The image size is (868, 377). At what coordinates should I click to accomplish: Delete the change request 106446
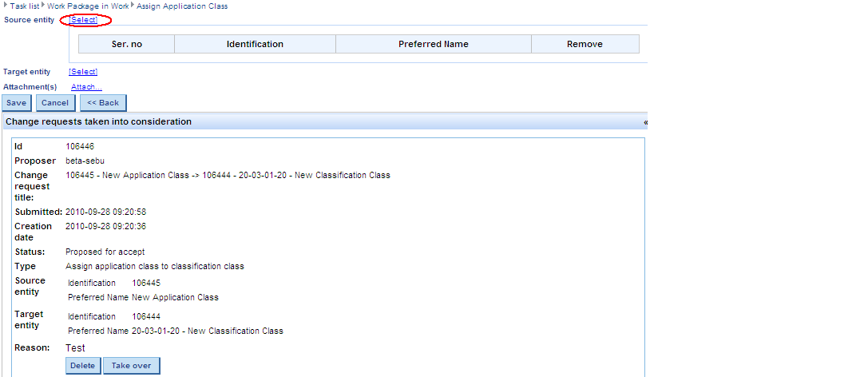tap(82, 366)
